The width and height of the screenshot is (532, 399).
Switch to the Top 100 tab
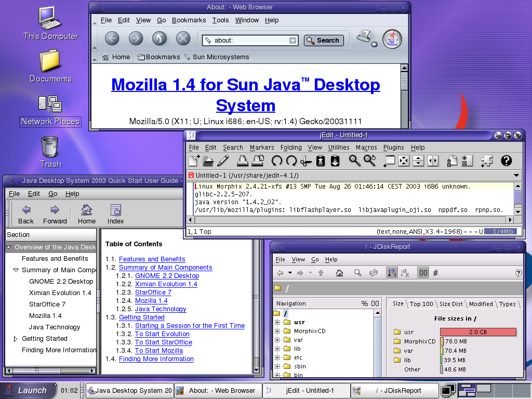[421, 304]
